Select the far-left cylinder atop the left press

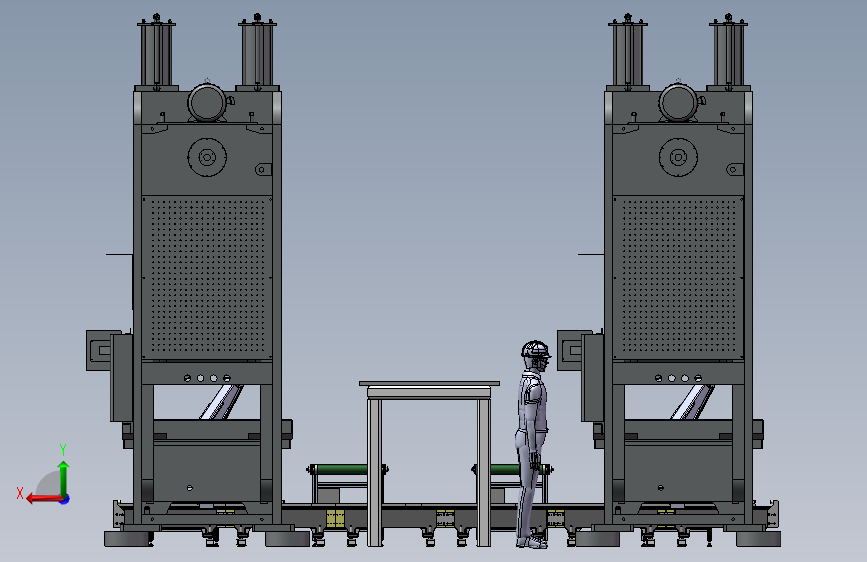click(156, 54)
